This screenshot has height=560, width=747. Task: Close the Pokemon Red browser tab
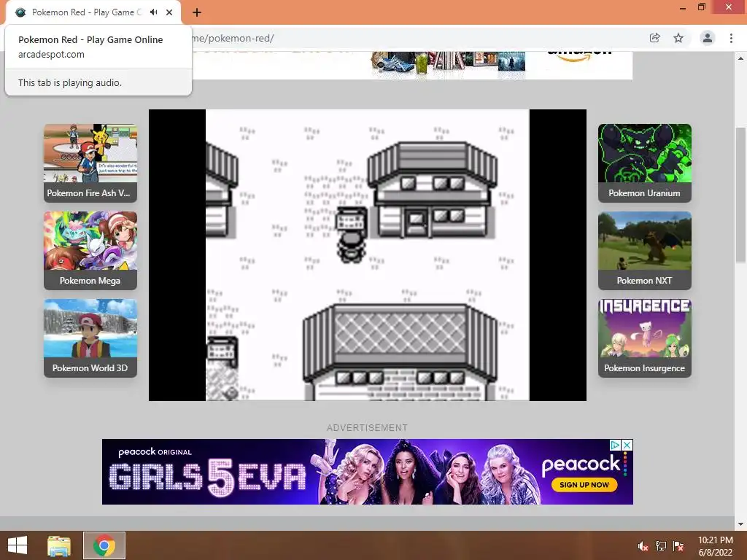point(169,12)
